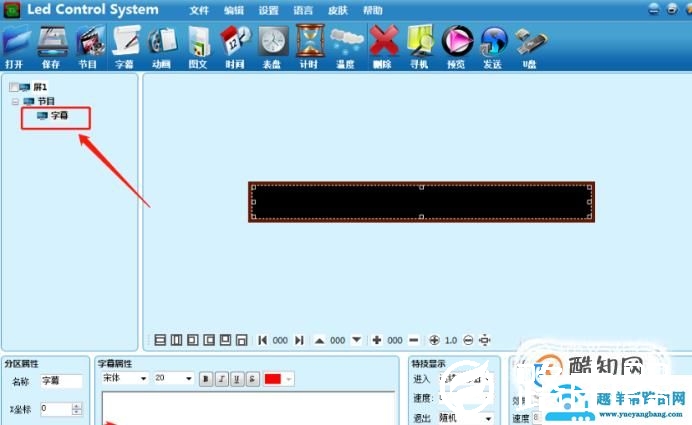Select the 字幕 item in program tree
The height and width of the screenshot is (425, 692).
pos(60,116)
